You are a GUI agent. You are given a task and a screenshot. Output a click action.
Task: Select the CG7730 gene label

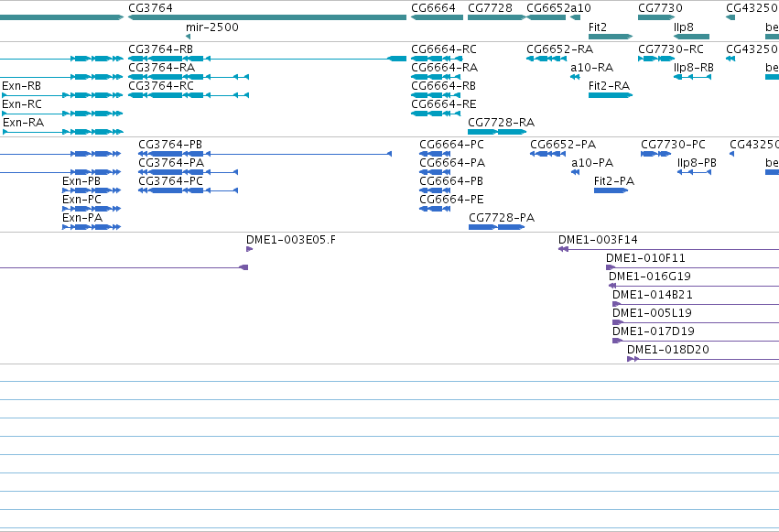point(660,8)
